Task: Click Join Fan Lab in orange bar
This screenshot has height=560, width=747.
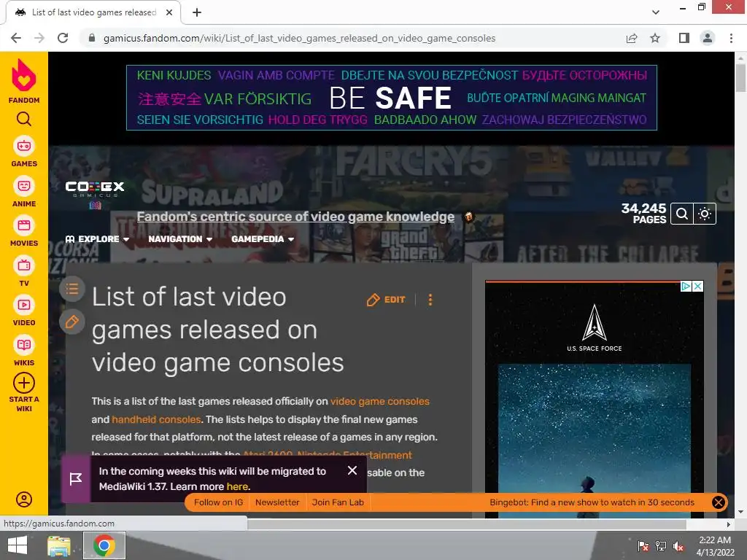Action: 338,502
